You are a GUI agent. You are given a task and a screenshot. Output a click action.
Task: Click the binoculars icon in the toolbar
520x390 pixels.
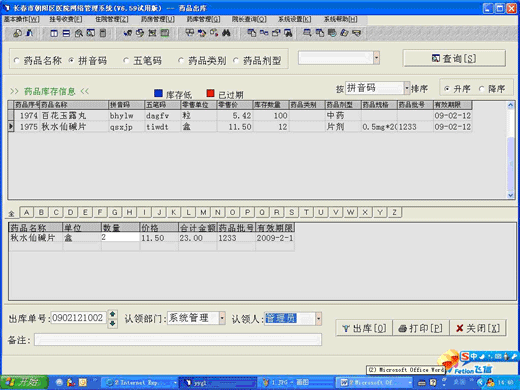[x=226, y=33]
